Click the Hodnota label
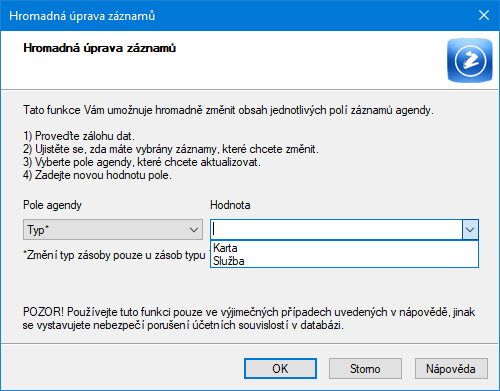This screenshot has height=391, width=500. pyautogui.click(x=230, y=205)
